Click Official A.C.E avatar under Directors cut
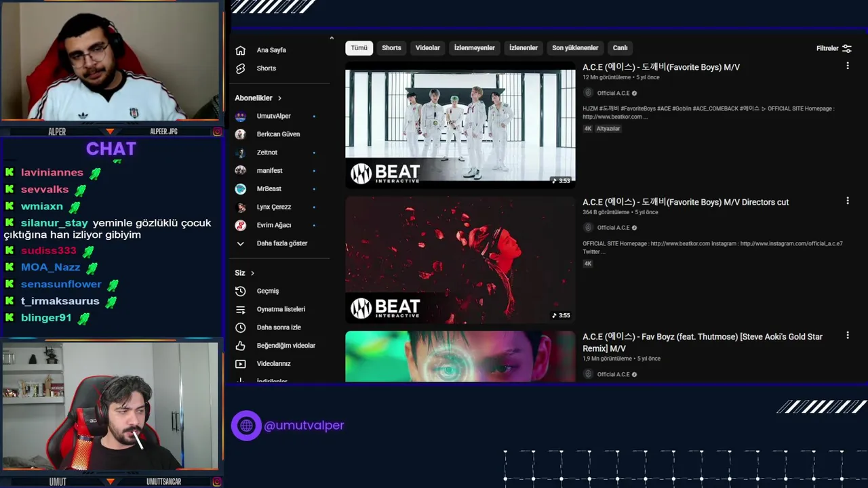The height and width of the screenshot is (488, 868). point(588,228)
